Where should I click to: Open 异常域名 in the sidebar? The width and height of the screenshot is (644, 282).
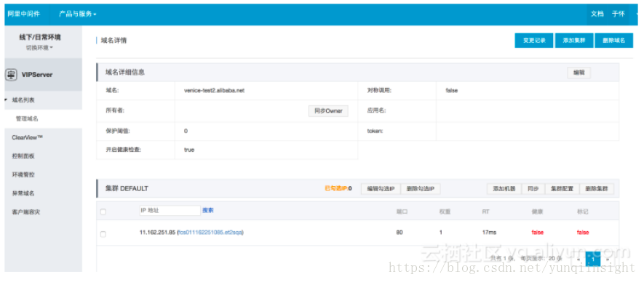23,193
